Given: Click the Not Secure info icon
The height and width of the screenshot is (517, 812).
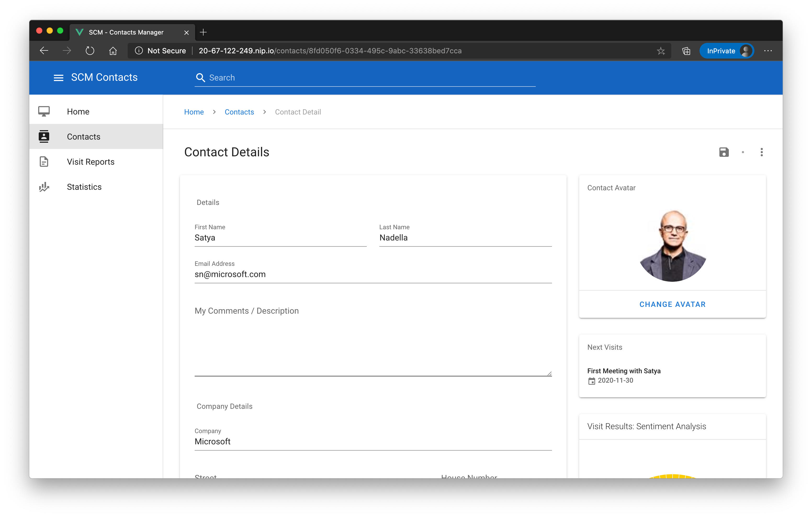Looking at the screenshot, I should (x=139, y=50).
